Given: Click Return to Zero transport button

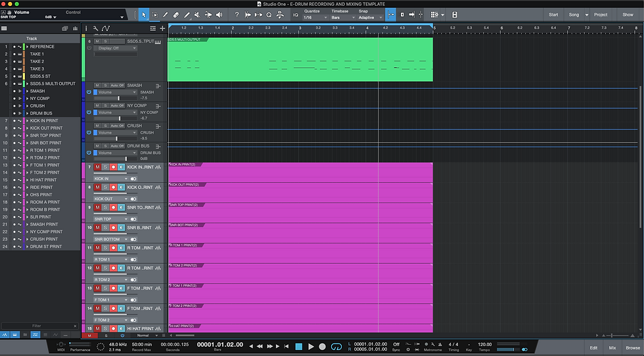Looking at the screenshot, I should tap(287, 347).
